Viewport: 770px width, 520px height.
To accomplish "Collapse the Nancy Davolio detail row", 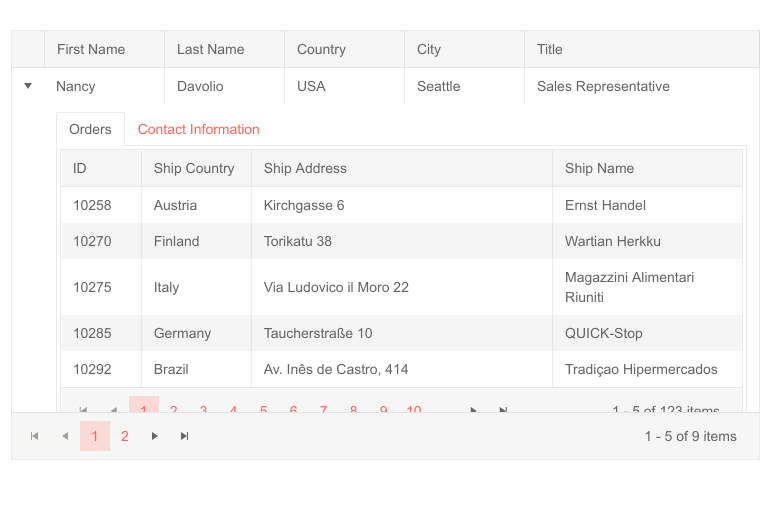I will pos(28,86).
